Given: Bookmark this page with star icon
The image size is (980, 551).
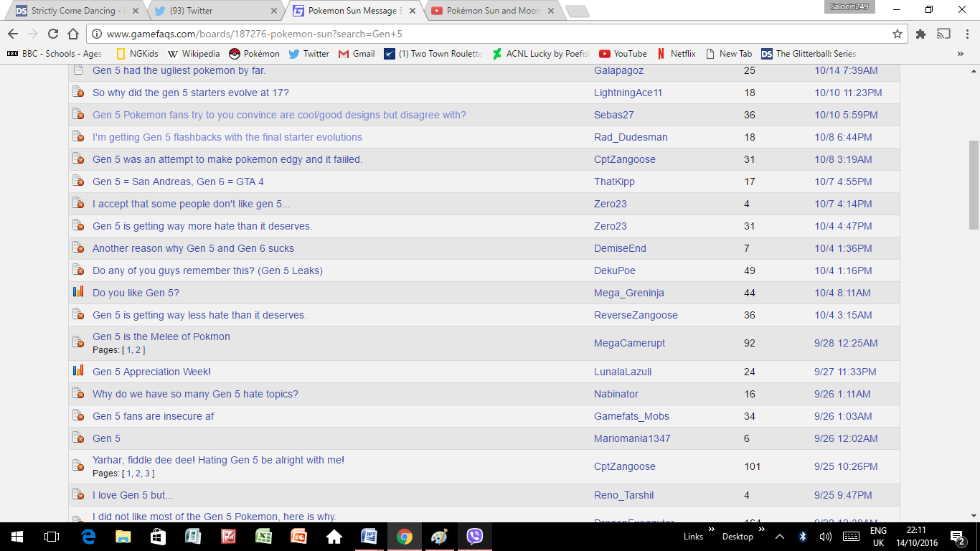Looking at the screenshot, I should pyautogui.click(x=897, y=34).
